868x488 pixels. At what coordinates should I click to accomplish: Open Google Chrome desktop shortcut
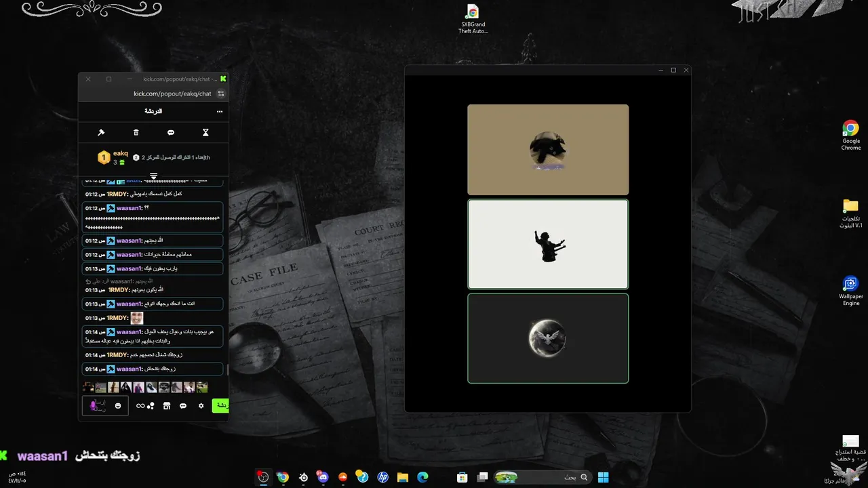click(x=851, y=136)
